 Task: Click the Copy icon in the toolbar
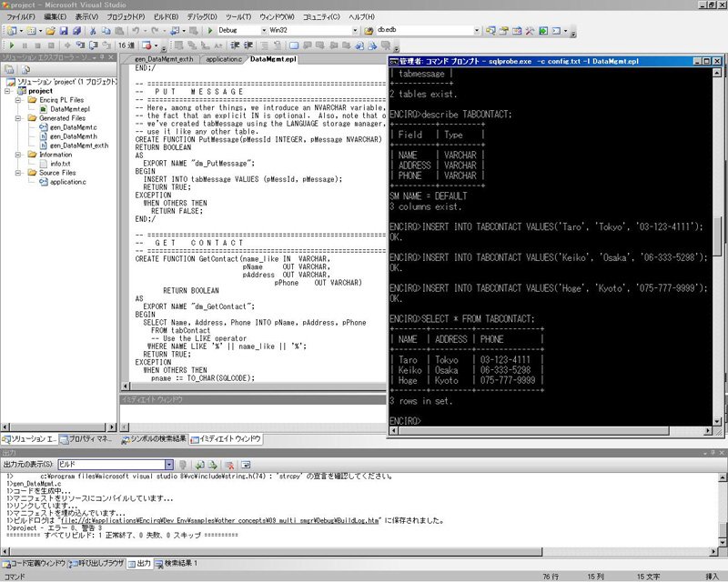click(106, 31)
